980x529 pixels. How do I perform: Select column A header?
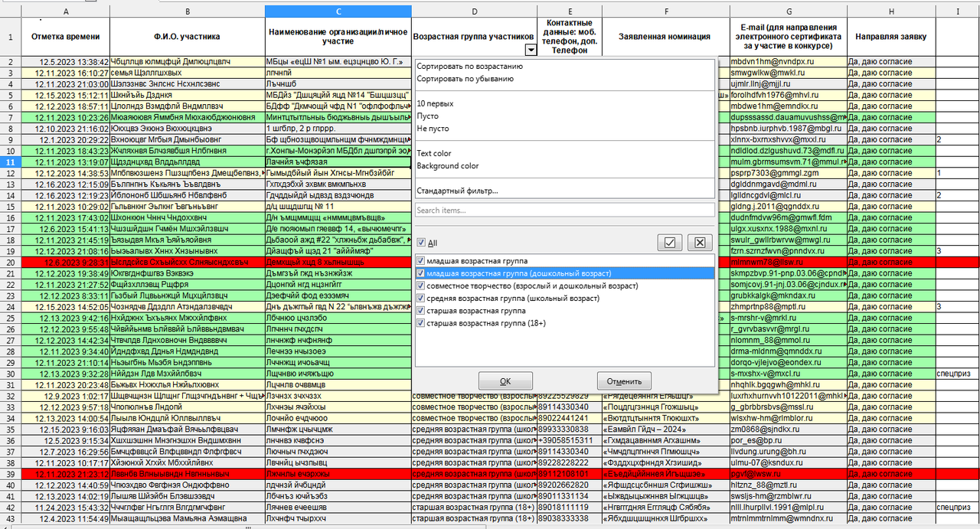pyautogui.click(x=66, y=11)
